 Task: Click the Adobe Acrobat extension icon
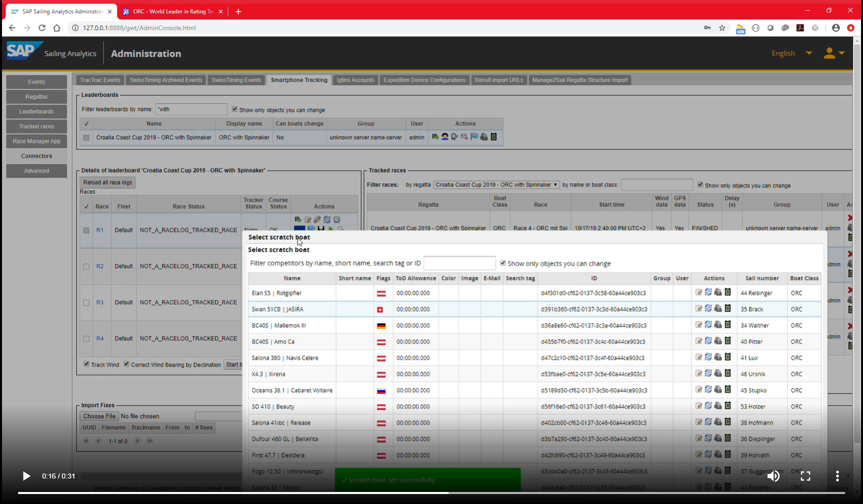800,28
